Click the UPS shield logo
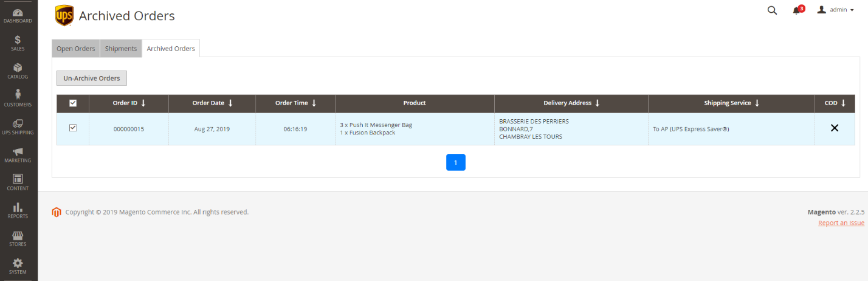The image size is (868, 281). pos(64,16)
